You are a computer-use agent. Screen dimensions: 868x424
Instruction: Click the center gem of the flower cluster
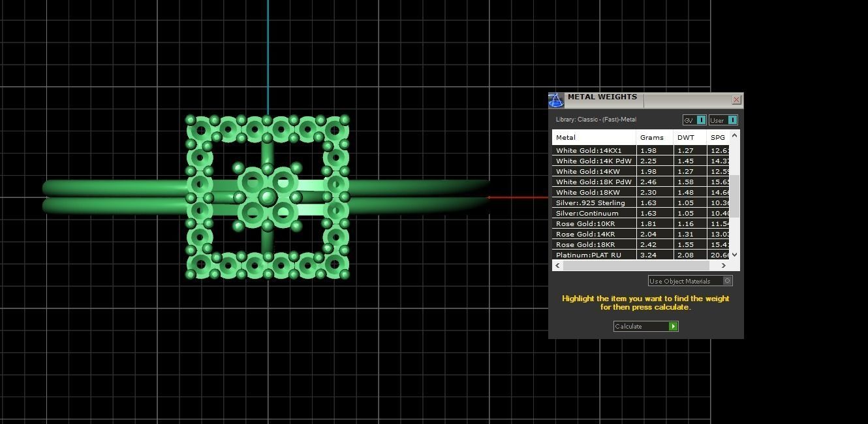click(268, 197)
